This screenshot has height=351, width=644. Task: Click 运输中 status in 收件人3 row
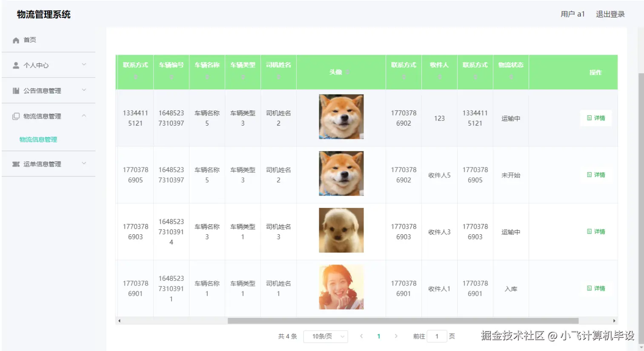click(511, 232)
